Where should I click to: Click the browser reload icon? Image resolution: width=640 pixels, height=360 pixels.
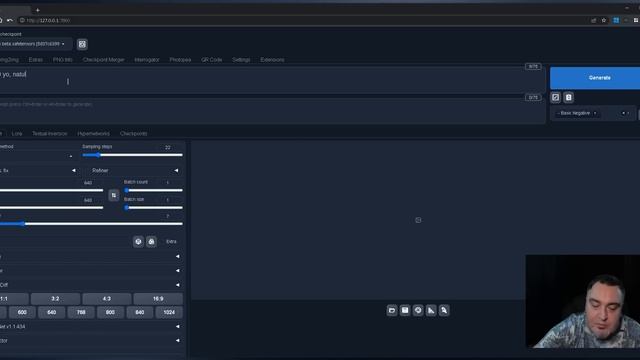coord(10,20)
